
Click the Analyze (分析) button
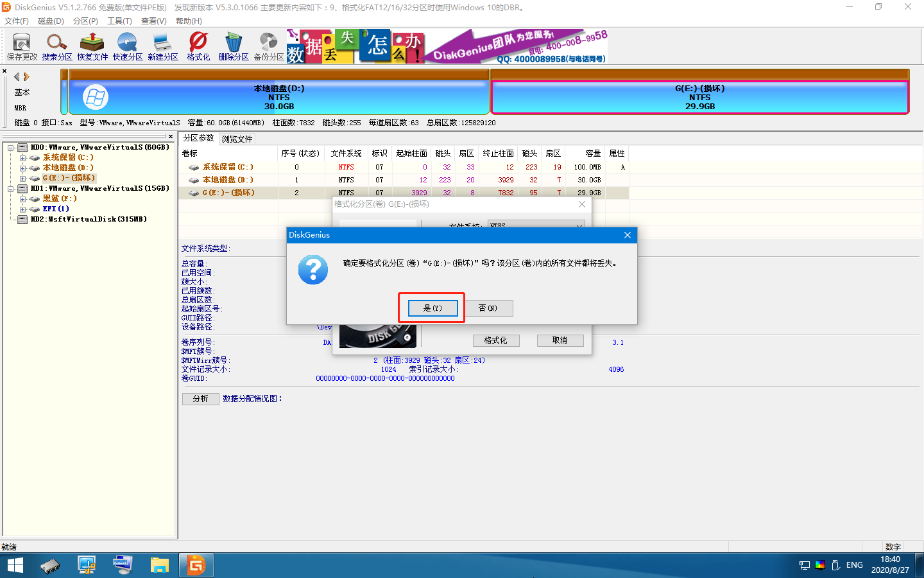click(x=201, y=399)
